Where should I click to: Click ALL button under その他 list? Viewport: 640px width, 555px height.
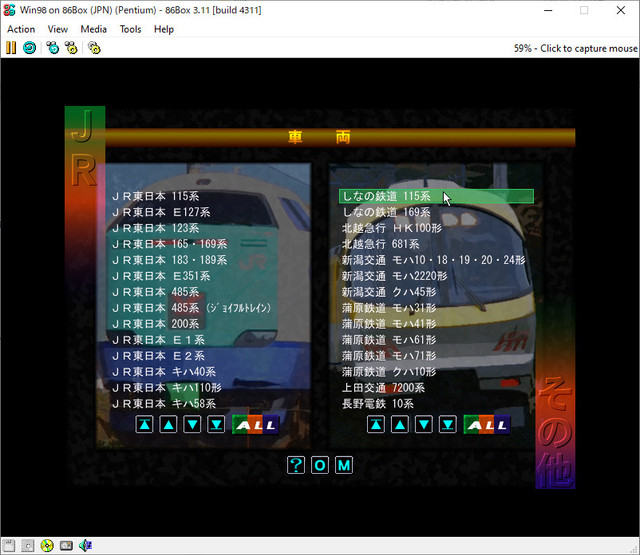coord(487,425)
